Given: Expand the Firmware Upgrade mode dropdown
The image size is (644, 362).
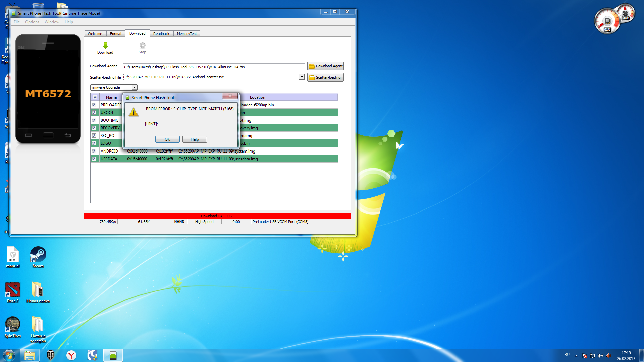Looking at the screenshot, I should [x=134, y=87].
